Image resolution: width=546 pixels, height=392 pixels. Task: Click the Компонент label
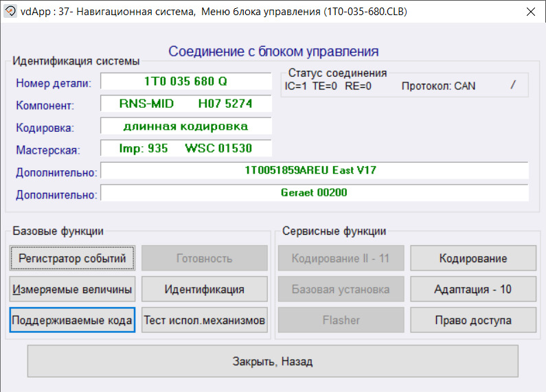pyautogui.click(x=45, y=106)
